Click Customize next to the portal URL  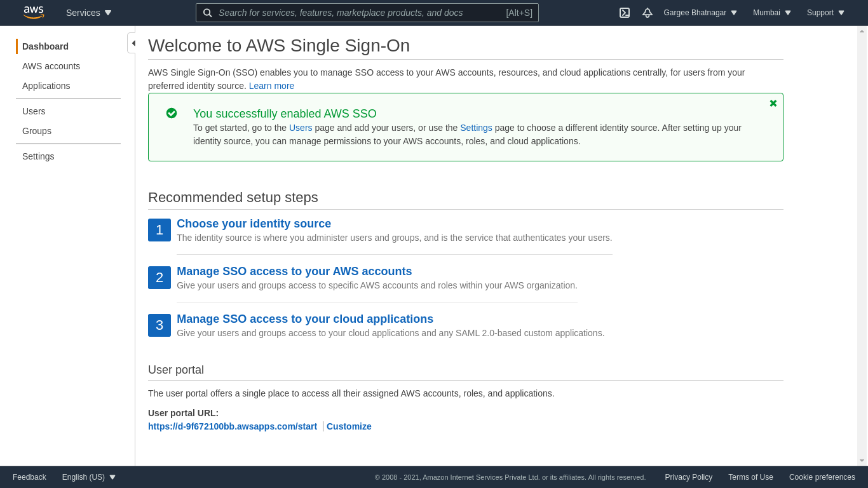coord(349,426)
